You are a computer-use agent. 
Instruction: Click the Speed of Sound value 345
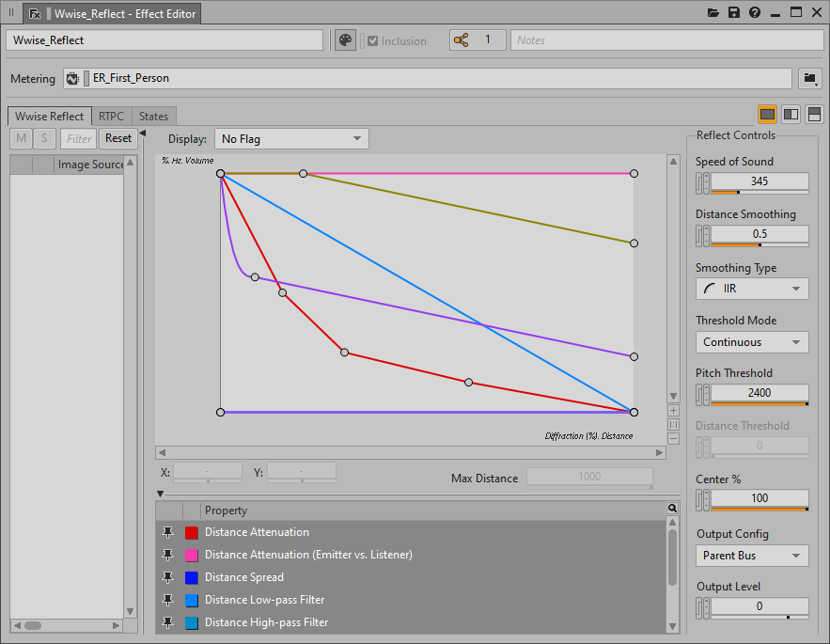click(x=760, y=181)
